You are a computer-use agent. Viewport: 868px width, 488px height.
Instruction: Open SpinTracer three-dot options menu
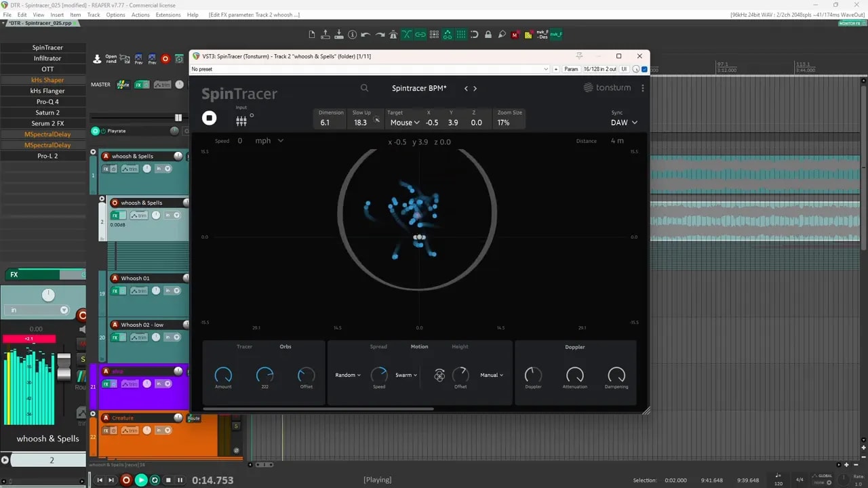tap(642, 88)
